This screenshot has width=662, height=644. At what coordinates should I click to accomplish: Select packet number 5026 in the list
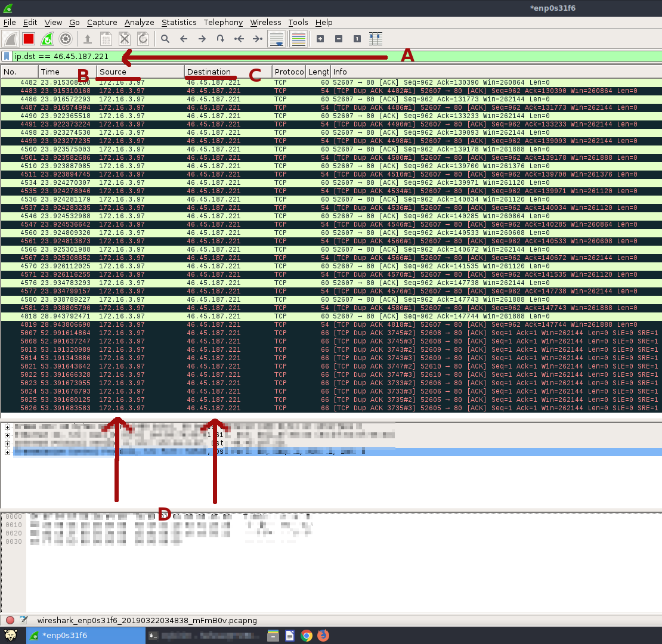331,408
